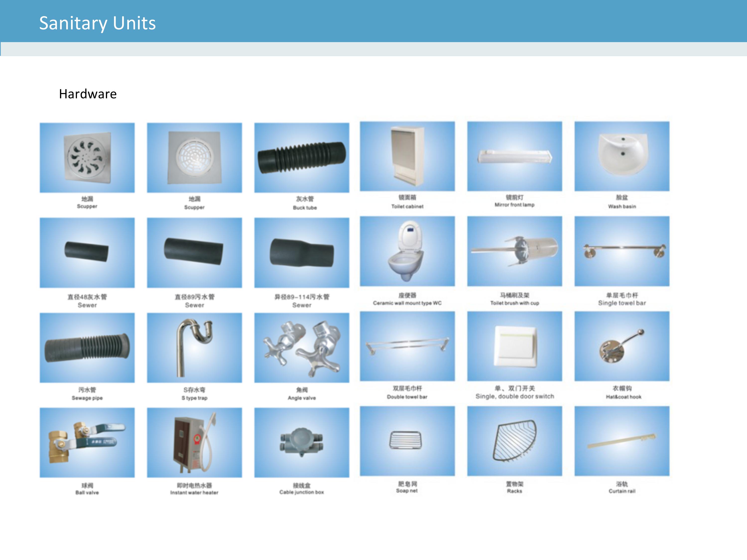Screen dimensions: 747x560
Task: Click the Toilet brush with cup image
Action: coord(515,251)
